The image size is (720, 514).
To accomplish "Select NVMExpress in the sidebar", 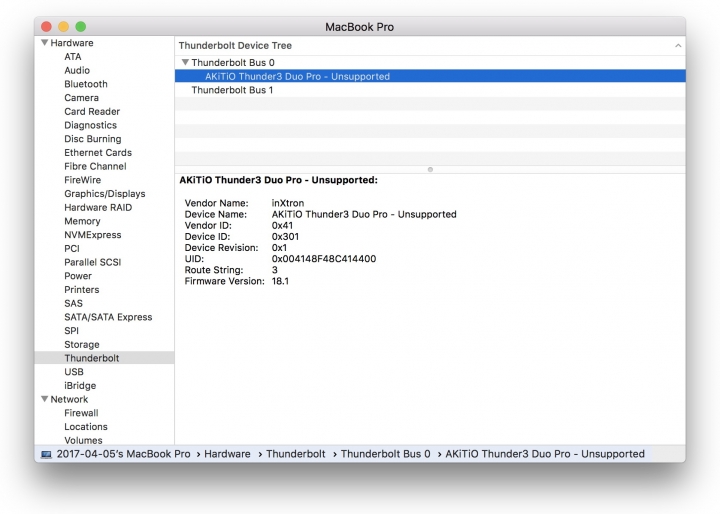I will pyautogui.click(x=93, y=235).
